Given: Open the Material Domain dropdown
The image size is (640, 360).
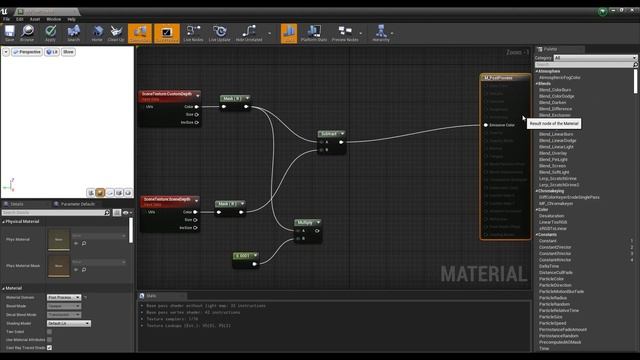Looking at the screenshot, I should [x=64, y=298].
